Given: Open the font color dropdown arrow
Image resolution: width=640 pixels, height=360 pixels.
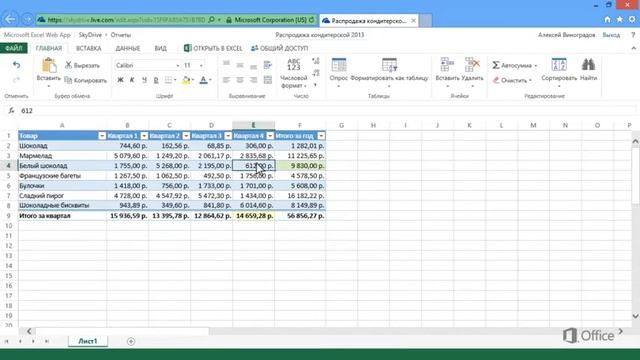Looking at the screenshot, I should point(210,80).
